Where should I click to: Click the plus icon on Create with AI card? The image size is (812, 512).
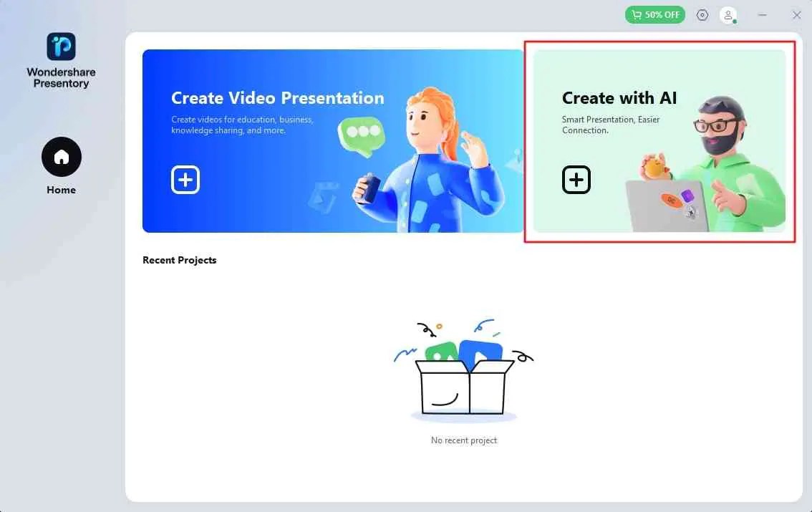(x=576, y=180)
